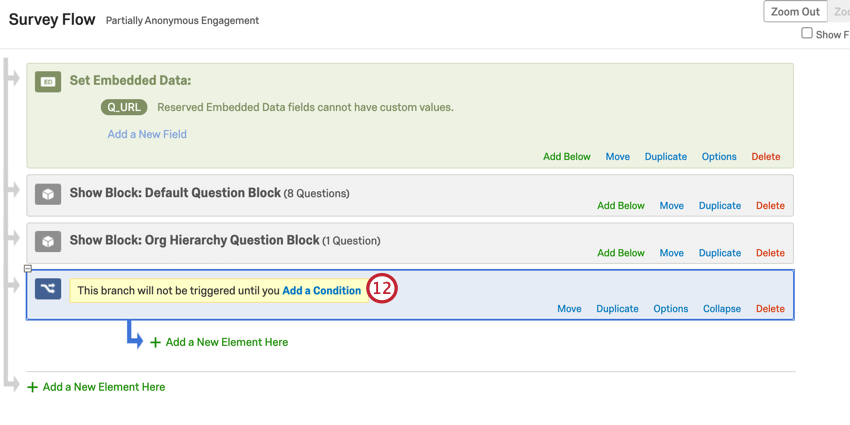Add Below the Default Question Block
This screenshot has width=850, height=425.
pos(620,206)
